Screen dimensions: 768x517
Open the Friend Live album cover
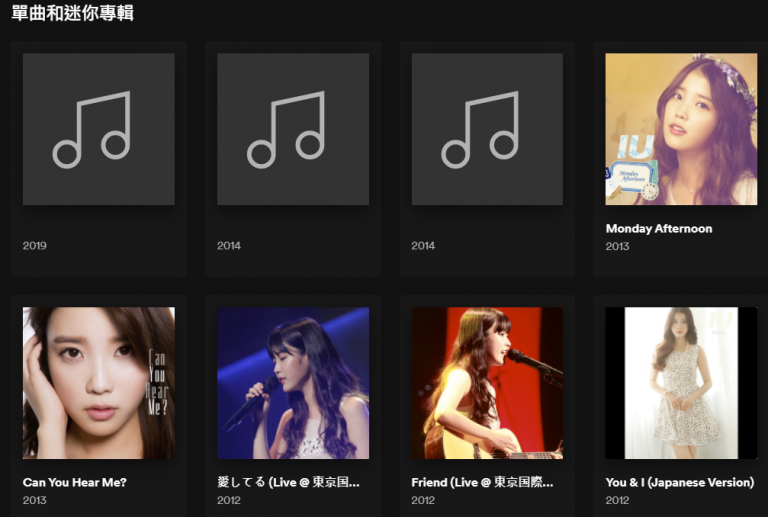click(487, 383)
